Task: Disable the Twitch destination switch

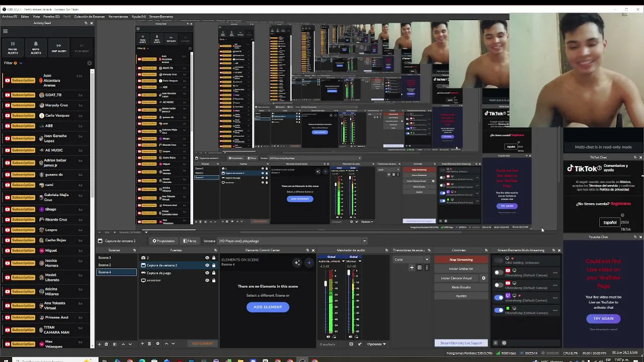Action: [x=499, y=298]
